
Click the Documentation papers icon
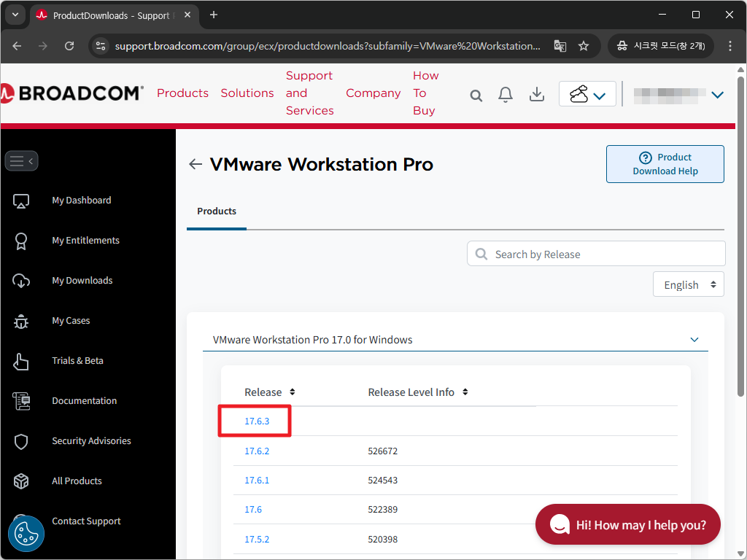(x=21, y=401)
